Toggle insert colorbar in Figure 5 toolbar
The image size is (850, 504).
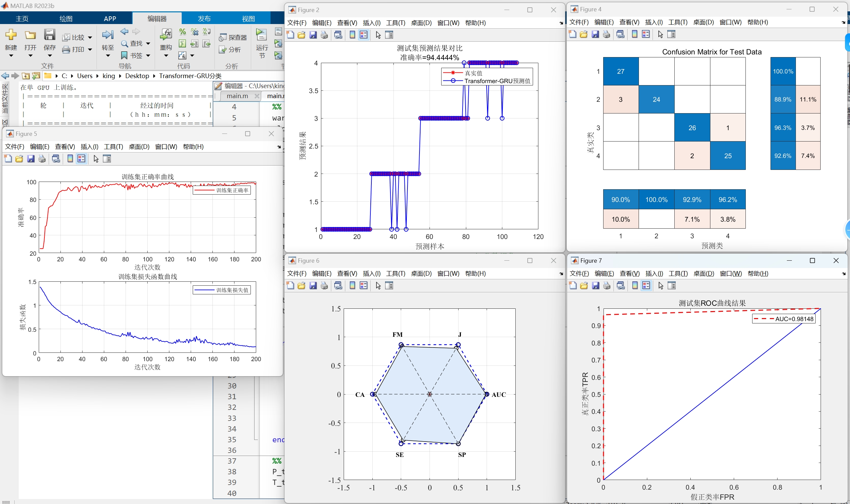point(70,159)
